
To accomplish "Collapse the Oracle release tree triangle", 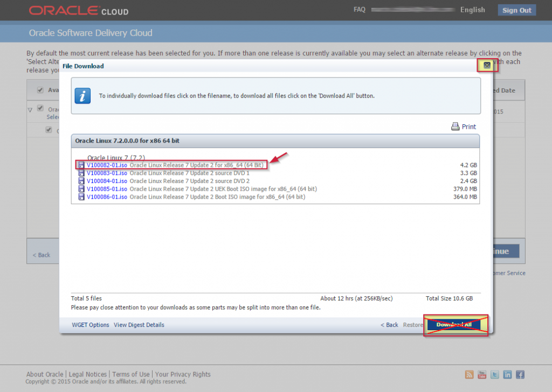I will click(31, 109).
